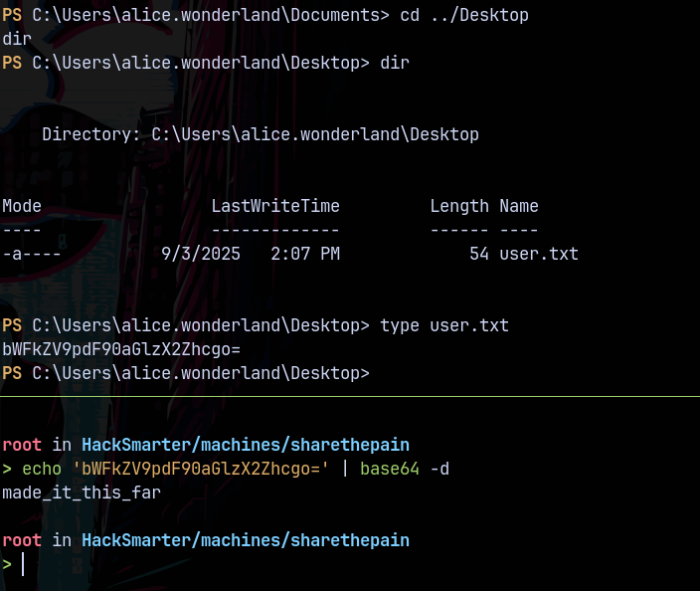
Task: Click the Length column header
Action: pyautogui.click(x=458, y=206)
